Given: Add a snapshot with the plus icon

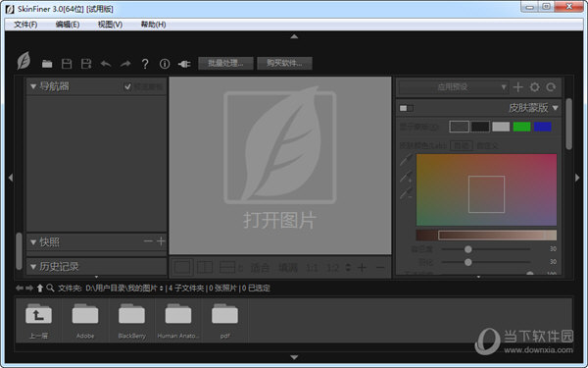Looking at the screenshot, I should pos(161,241).
